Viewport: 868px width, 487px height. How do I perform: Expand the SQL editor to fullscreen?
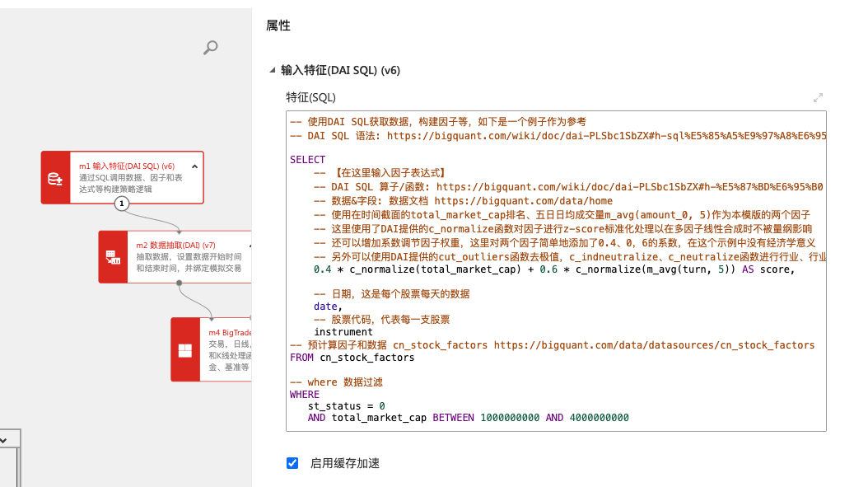818,98
